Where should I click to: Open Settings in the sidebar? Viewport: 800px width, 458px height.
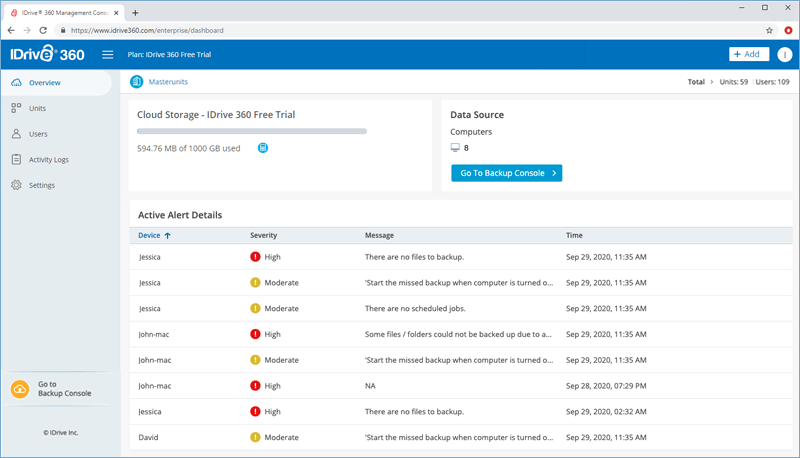pos(42,185)
